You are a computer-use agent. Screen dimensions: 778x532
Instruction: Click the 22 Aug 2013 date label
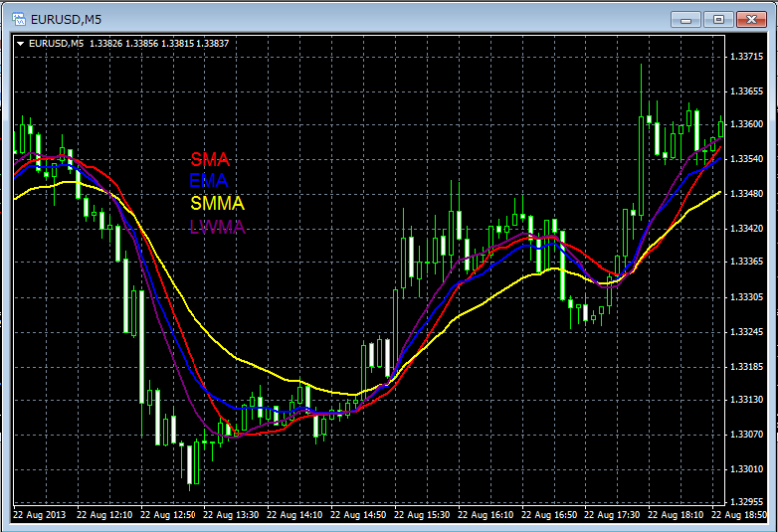pos(39,515)
